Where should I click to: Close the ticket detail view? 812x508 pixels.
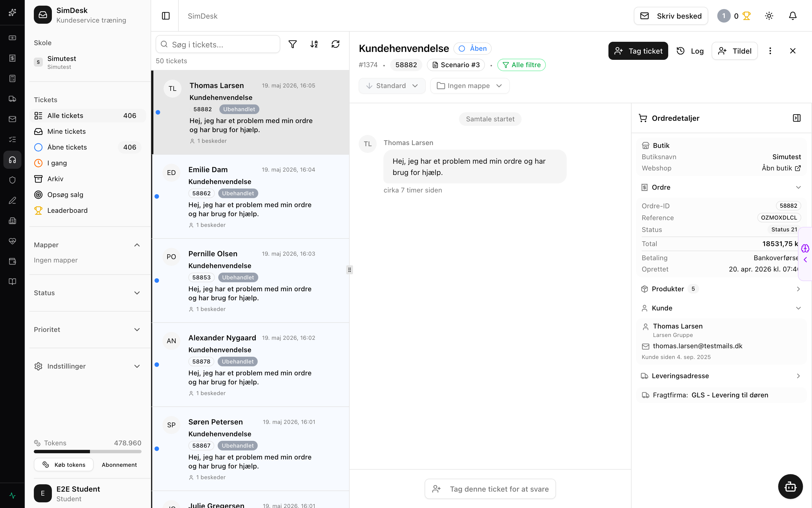[x=793, y=51]
